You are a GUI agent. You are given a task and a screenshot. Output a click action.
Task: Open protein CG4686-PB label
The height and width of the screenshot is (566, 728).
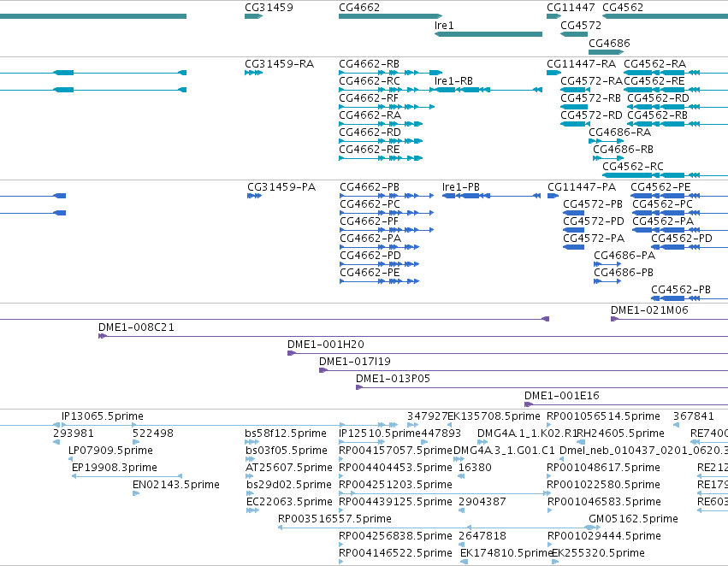[624, 273]
